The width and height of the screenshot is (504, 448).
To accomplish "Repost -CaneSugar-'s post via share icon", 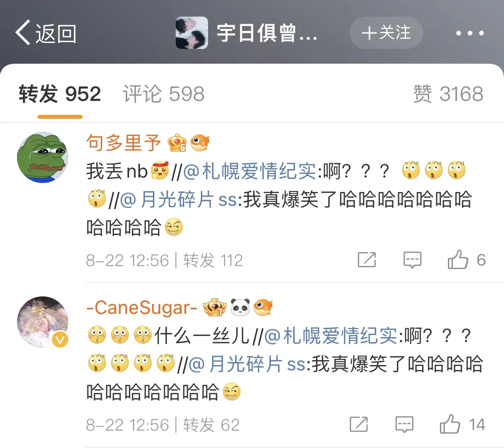I will [359, 424].
